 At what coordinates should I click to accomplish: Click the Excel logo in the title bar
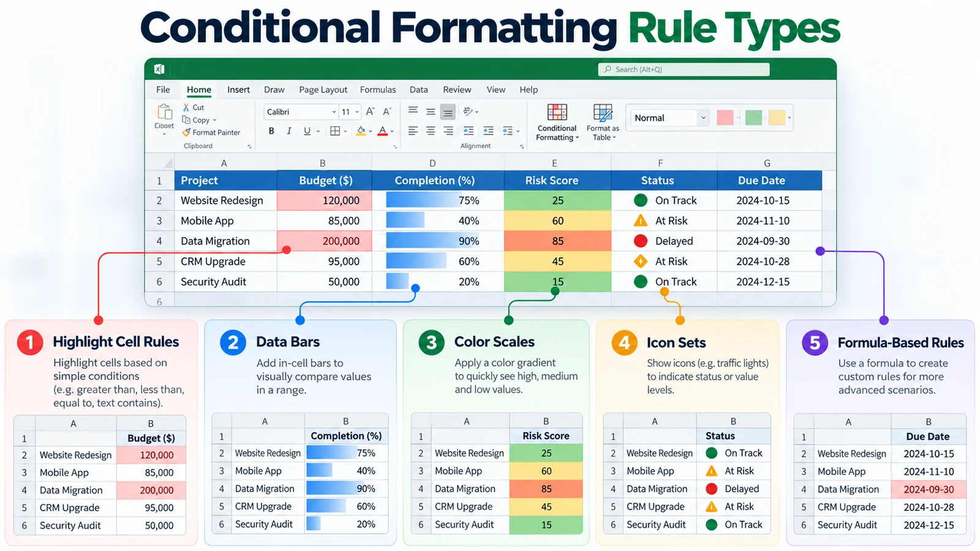[x=159, y=69]
